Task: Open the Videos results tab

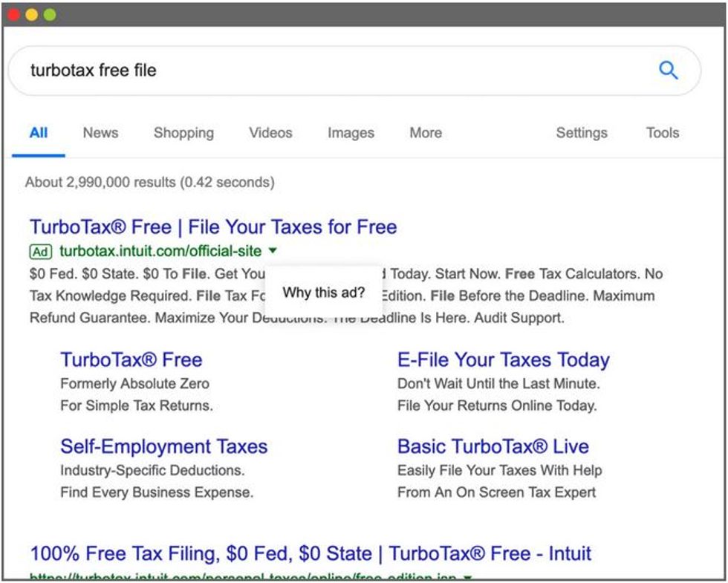Action: point(270,133)
